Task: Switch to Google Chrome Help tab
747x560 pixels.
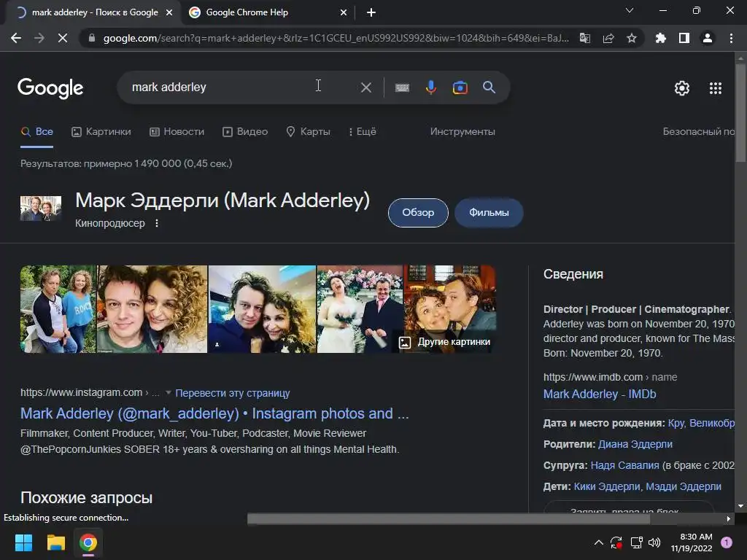Action: [267, 12]
